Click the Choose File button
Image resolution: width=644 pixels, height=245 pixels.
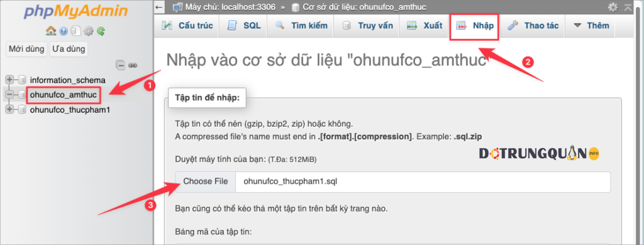pos(206,181)
